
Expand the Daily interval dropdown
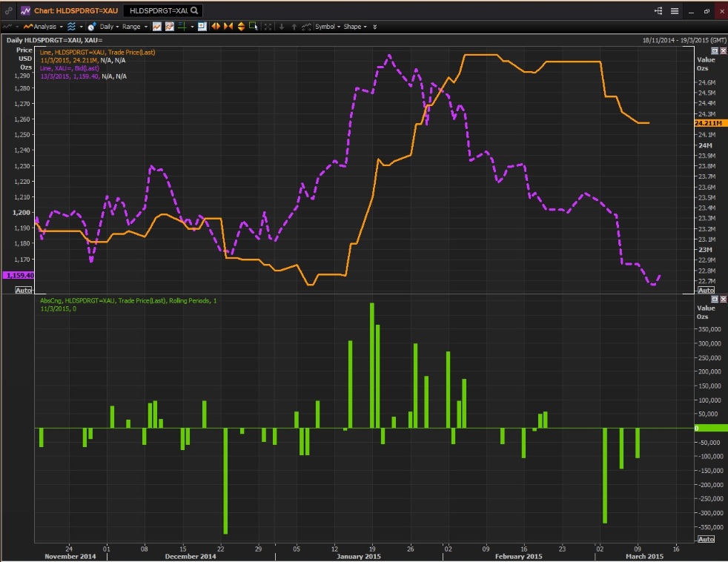(x=107, y=27)
